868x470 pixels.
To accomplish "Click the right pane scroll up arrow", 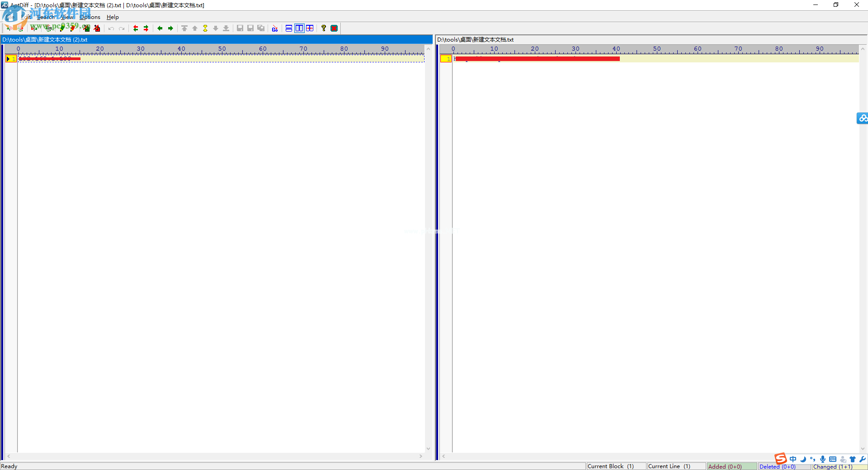I will (x=863, y=48).
